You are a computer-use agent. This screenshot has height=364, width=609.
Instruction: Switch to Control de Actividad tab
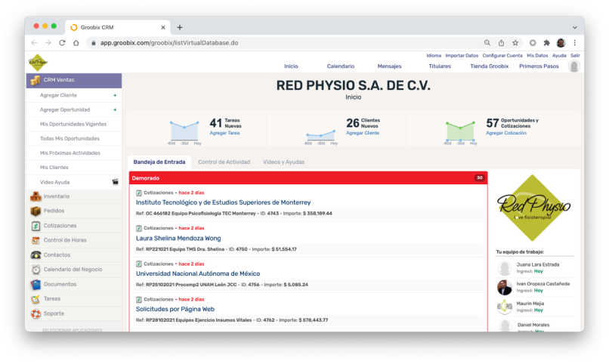[224, 162]
